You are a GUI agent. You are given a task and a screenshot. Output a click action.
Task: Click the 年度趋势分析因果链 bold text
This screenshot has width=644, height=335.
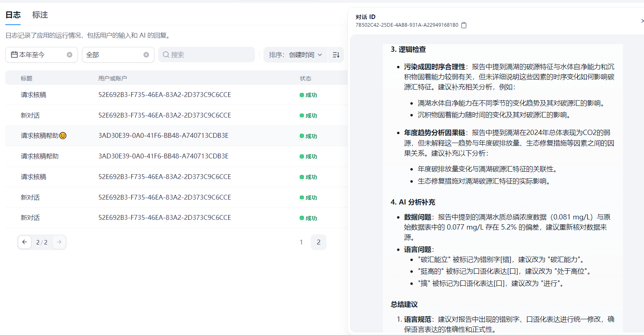(x=435, y=133)
